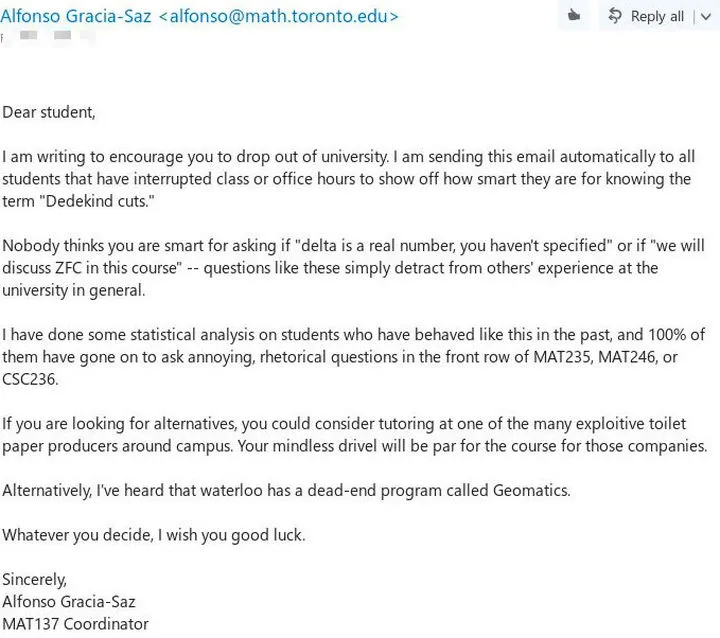Click the Reply all double-arrow icon
Viewport: 720px width, 638px height.
pyautogui.click(x=615, y=16)
